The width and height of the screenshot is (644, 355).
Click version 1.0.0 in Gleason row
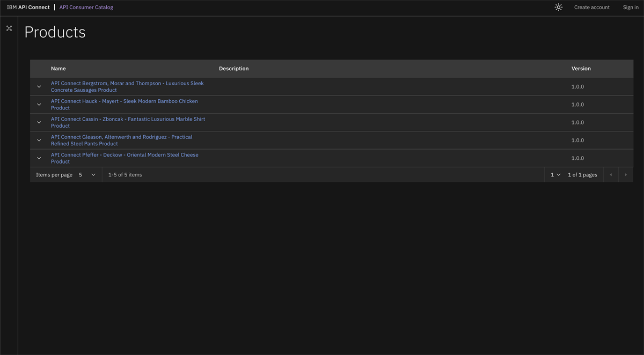click(577, 140)
